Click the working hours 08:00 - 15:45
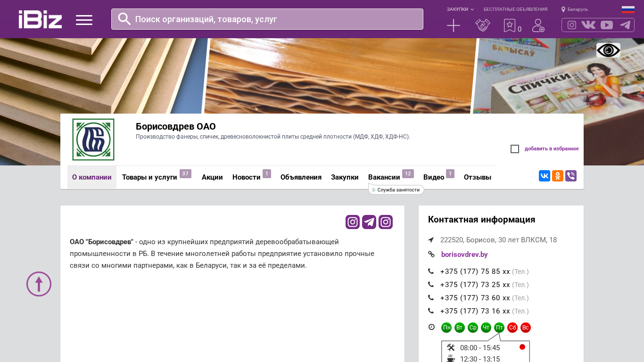The height and width of the screenshot is (362, 644). tap(480, 348)
